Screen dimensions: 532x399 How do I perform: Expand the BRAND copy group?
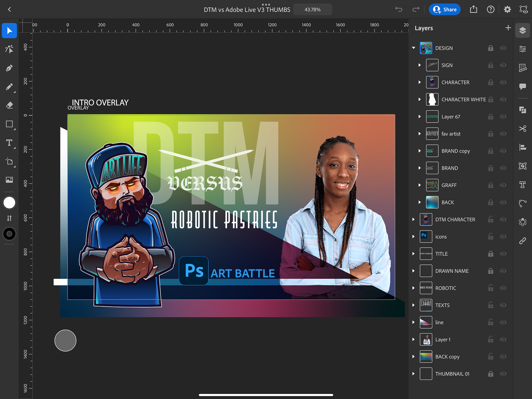tap(420, 151)
